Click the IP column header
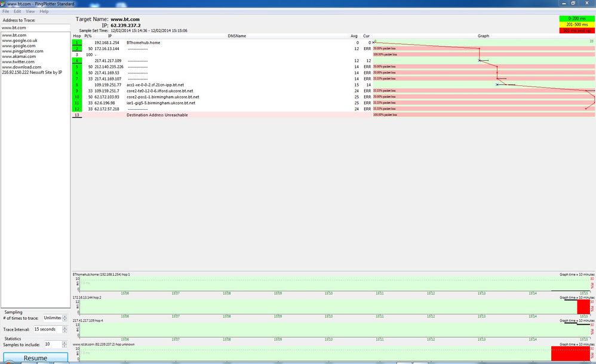 click(x=110, y=36)
